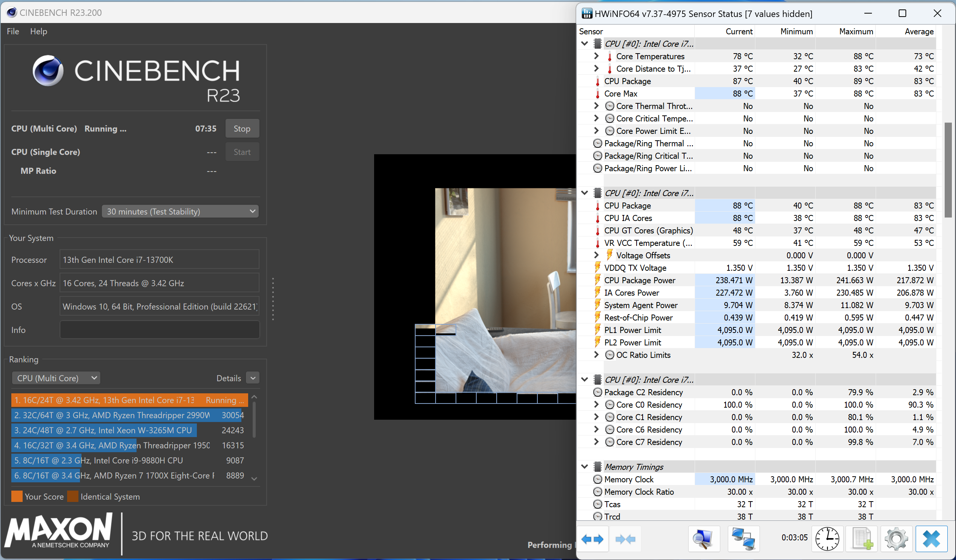
Task: Select the Core i9-9880H ranking entry
Action: click(129, 460)
